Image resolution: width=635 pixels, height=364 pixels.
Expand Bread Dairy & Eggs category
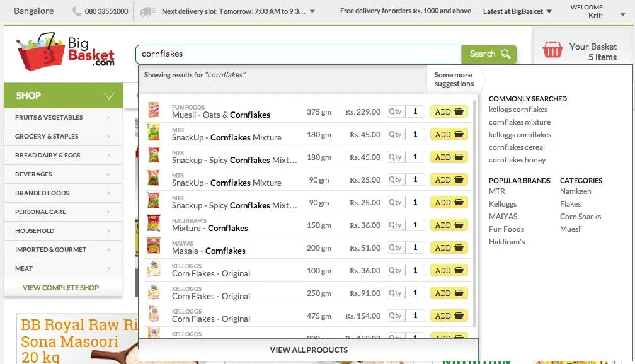(x=63, y=155)
